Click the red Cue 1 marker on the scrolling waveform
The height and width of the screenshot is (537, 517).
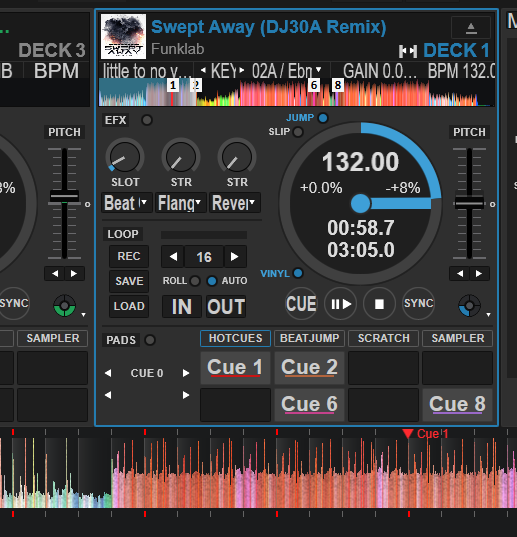tap(408, 434)
